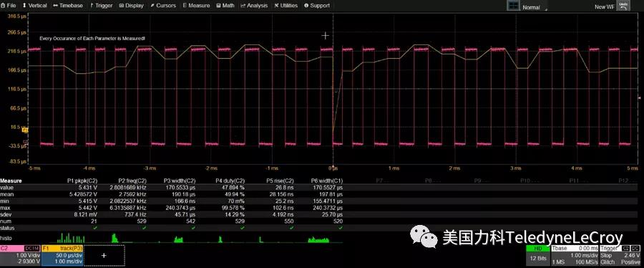This screenshot has width=644, height=268.
Task: Click the HD 12 Bits resolution indicator
Action: point(537,255)
